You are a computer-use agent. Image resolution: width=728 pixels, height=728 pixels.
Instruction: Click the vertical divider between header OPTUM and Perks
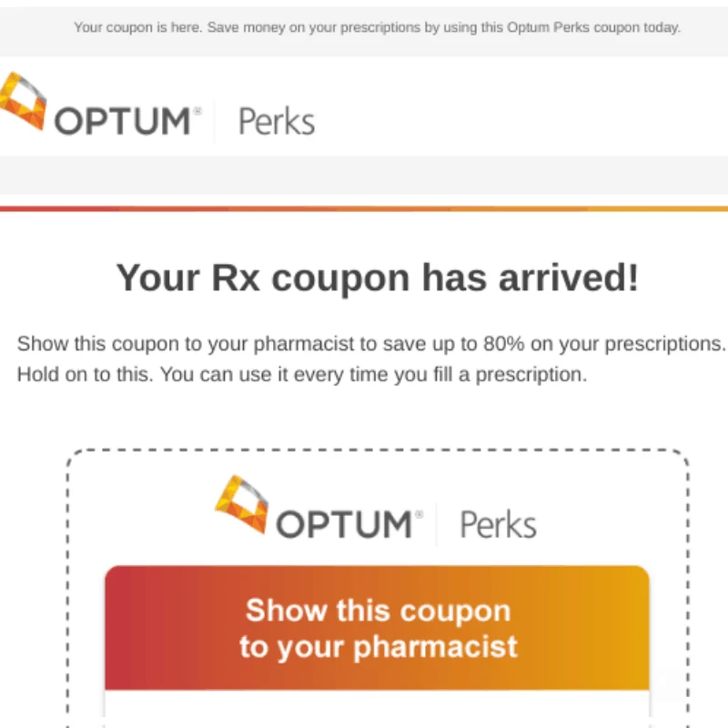click(215, 121)
